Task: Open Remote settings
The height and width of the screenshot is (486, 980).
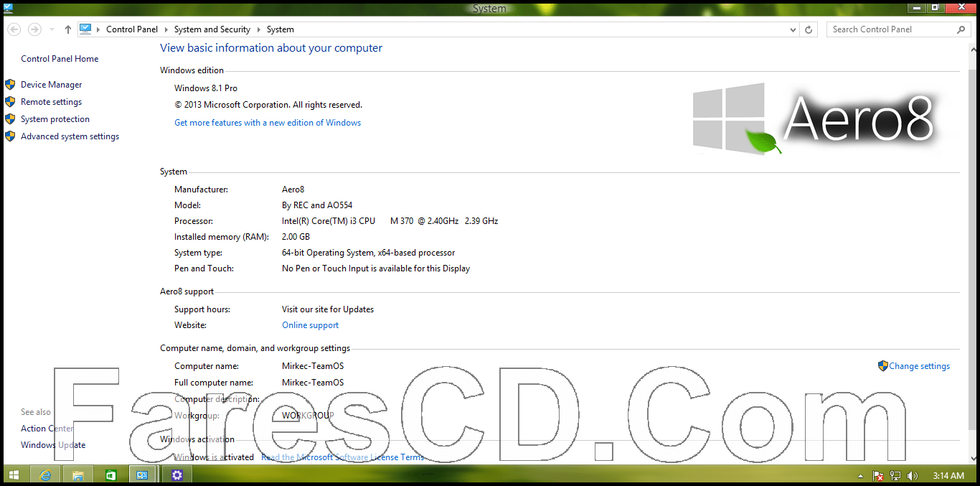Action: coord(52,102)
